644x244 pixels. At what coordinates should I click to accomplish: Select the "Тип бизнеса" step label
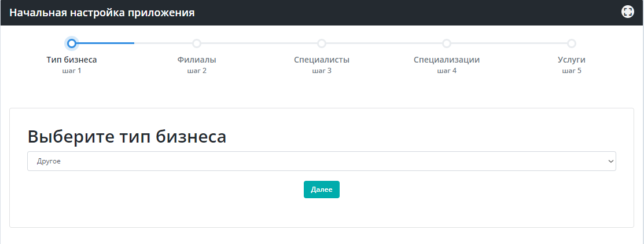point(72,60)
